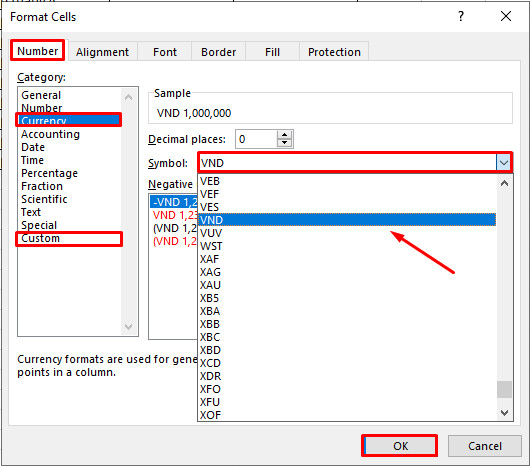Open the Protection tab

[334, 52]
